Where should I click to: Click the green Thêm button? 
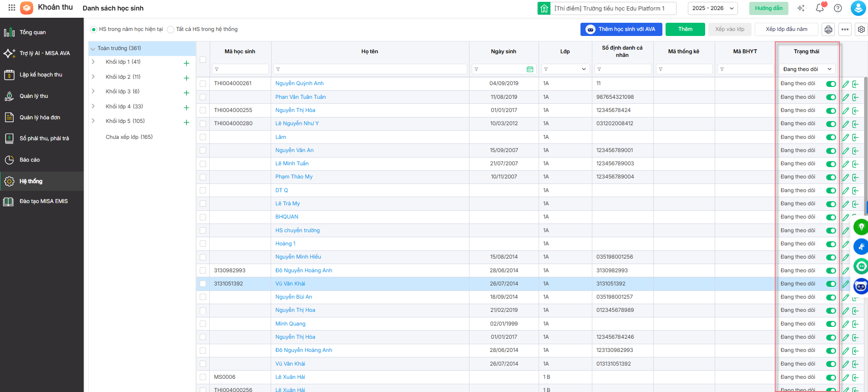[685, 29]
